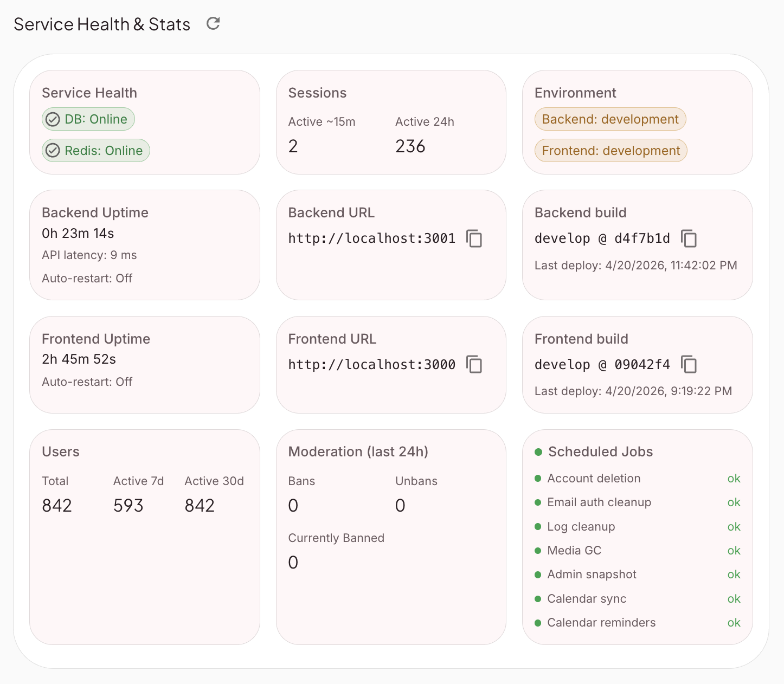The image size is (784, 684).
Task: Click the Email auth cleanup job
Action: 599,502
